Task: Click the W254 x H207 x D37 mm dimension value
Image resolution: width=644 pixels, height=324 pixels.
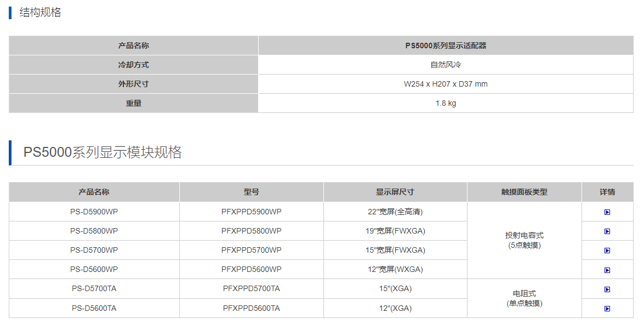Action: click(x=446, y=84)
